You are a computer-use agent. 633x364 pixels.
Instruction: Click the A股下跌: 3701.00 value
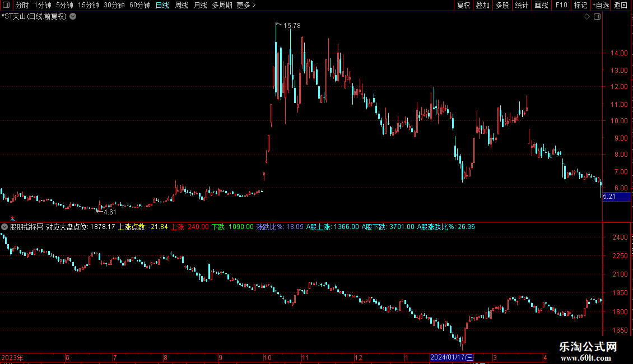388,227
